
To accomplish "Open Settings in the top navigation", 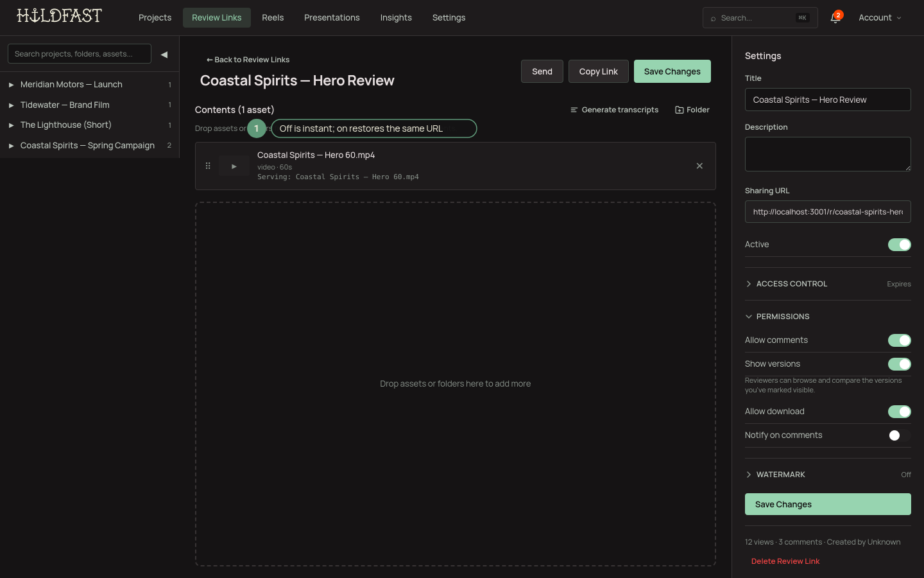I will (449, 18).
